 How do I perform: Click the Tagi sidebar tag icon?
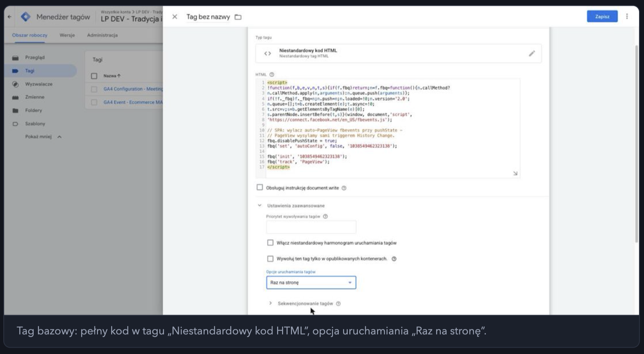(15, 71)
